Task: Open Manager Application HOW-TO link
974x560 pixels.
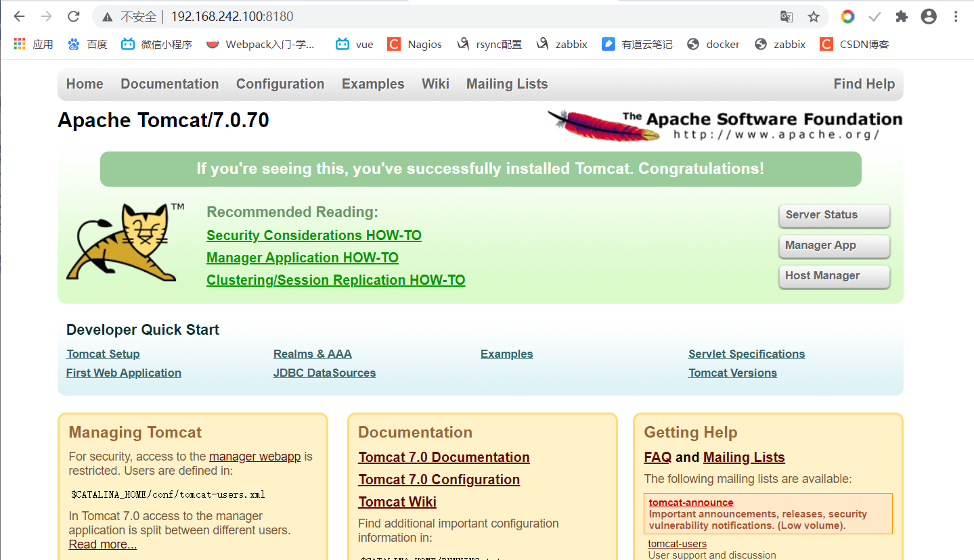Action: point(303,258)
